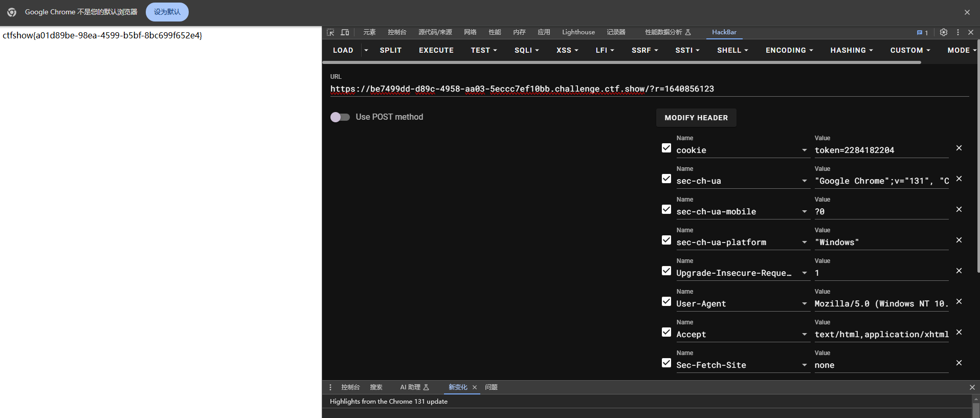Close the Chrome default browser notification bar
This screenshot has width=980, height=418.
967,12
